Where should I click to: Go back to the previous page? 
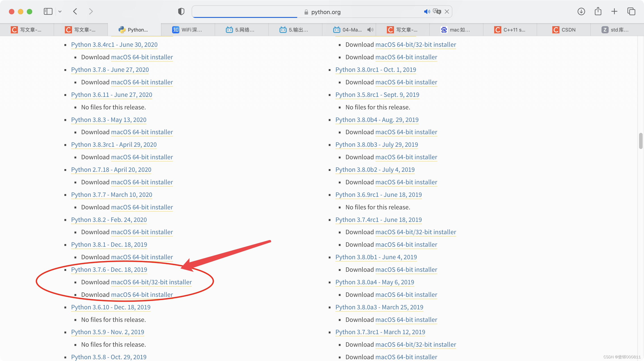[75, 11]
